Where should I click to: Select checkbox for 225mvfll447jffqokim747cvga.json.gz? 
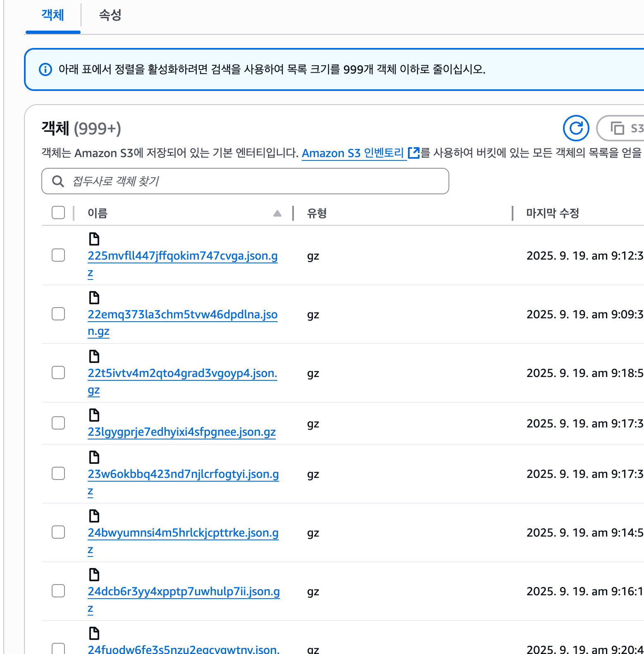(58, 255)
